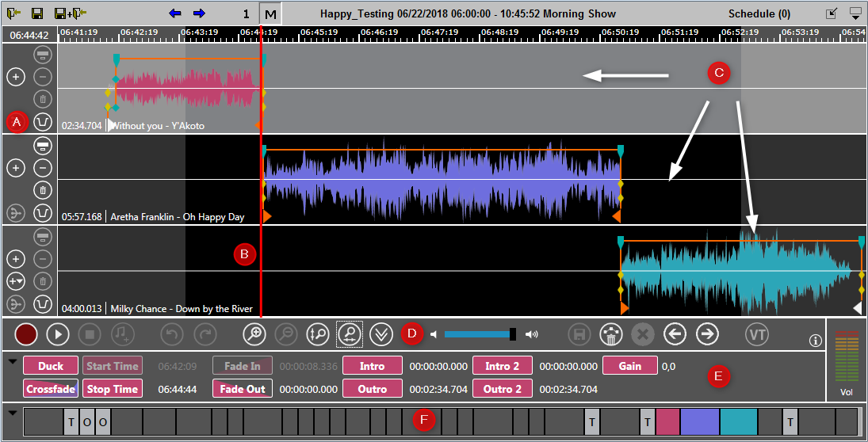Screen dimensions: 868x442
Task: Click the zoom in magnifier icon
Action: [x=254, y=334]
